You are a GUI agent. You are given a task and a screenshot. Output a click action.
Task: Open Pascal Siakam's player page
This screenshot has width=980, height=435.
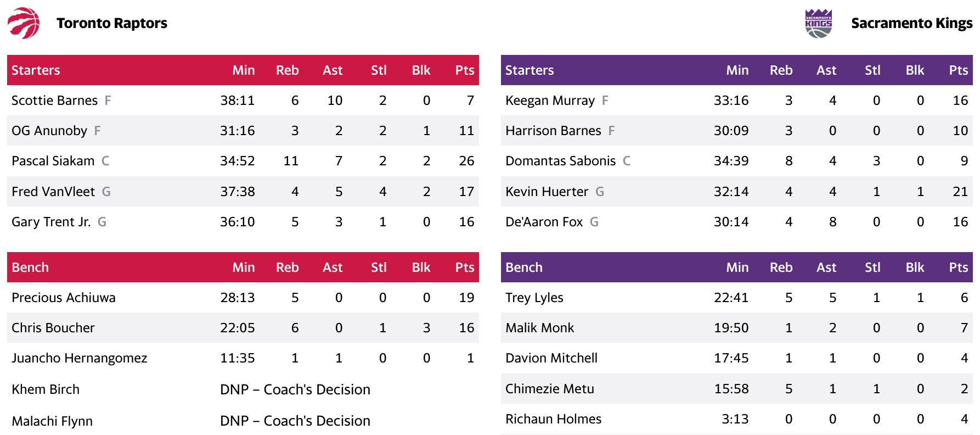click(53, 161)
